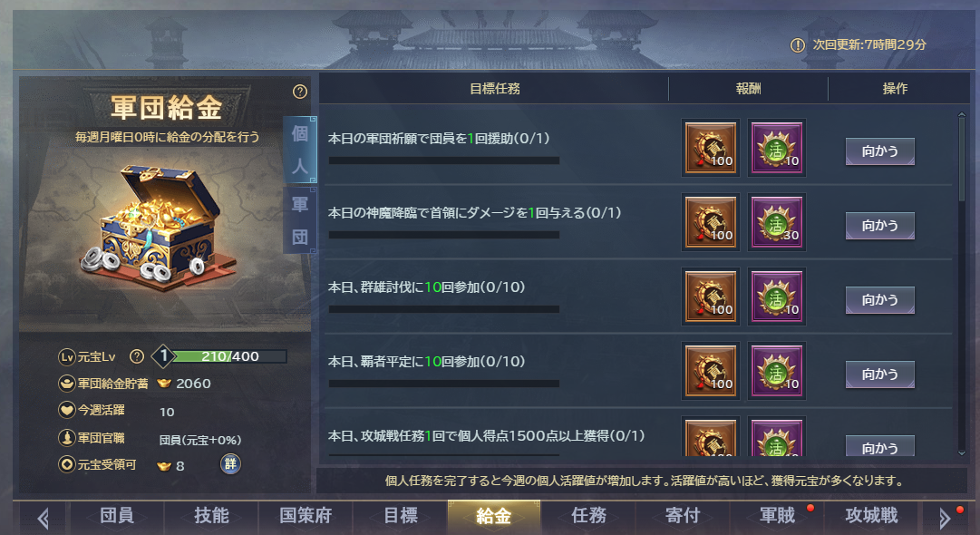Show more tabs with right arrow

(x=945, y=518)
